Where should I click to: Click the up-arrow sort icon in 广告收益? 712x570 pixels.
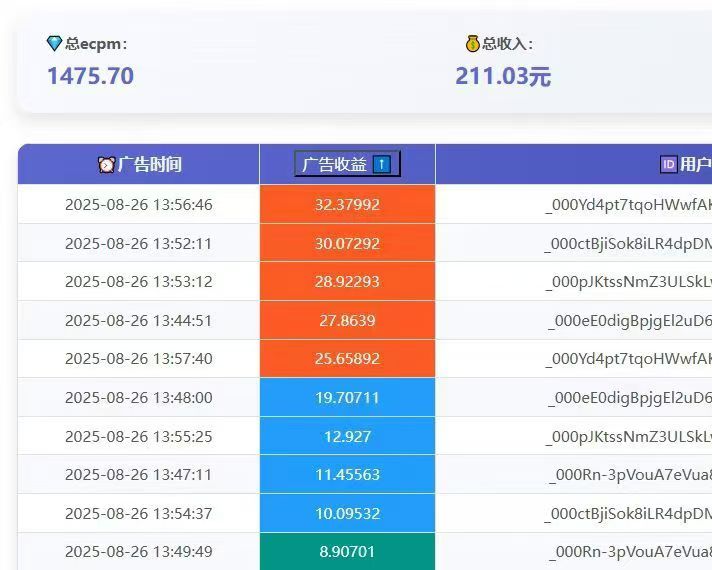tap(381, 164)
